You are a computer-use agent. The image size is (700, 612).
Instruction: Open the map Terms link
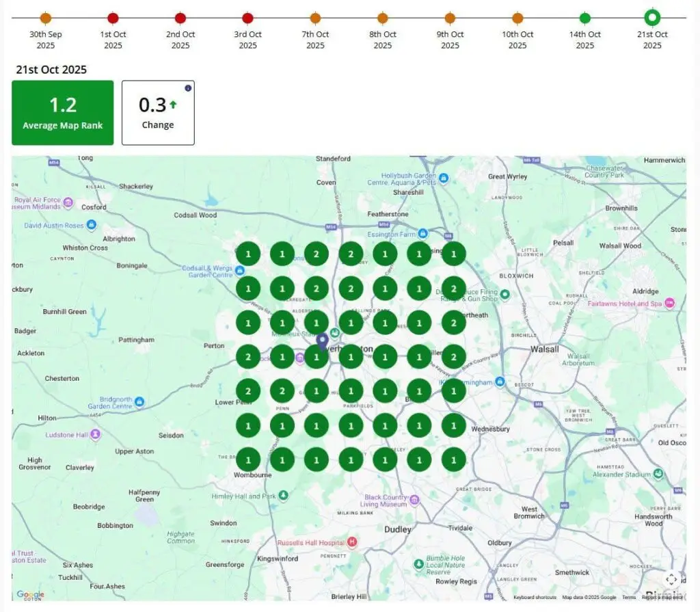click(628, 597)
